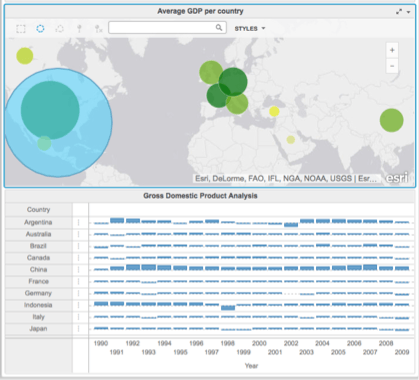Click the handle icon in France row
419x380 pixels.
click(79, 282)
